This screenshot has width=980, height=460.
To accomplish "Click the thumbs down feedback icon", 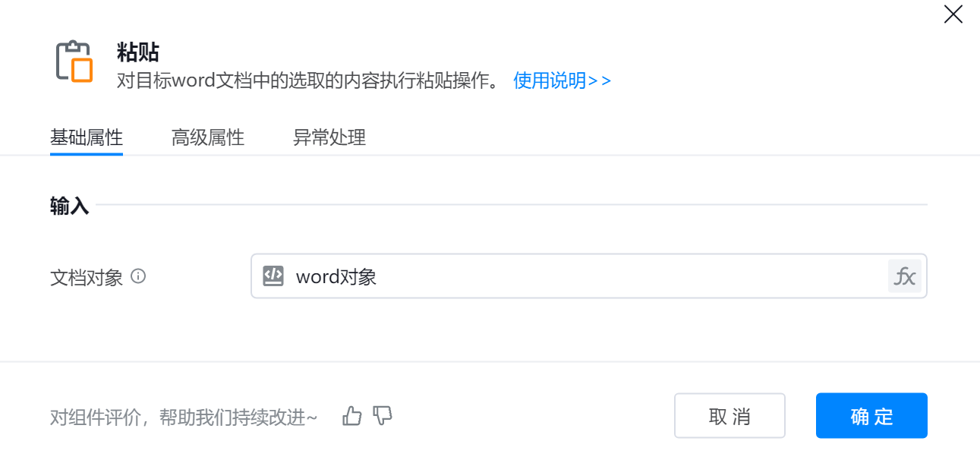I will (383, 416).
